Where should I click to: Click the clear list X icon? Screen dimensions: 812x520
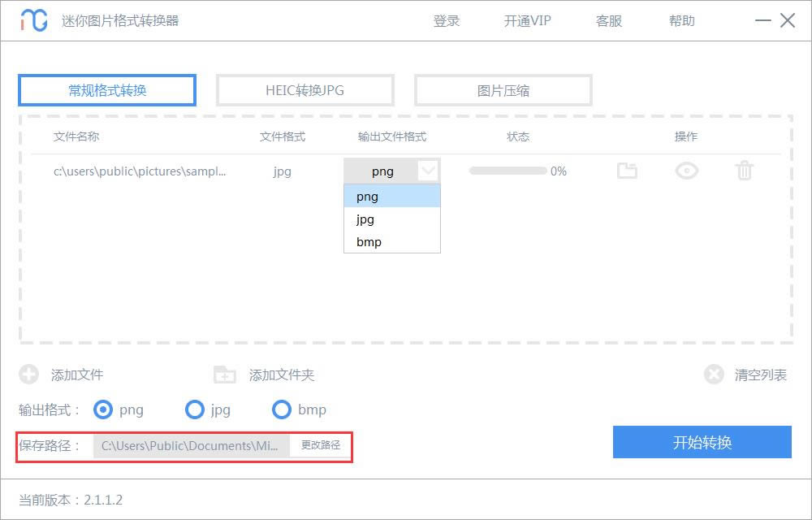click(714, 375)
